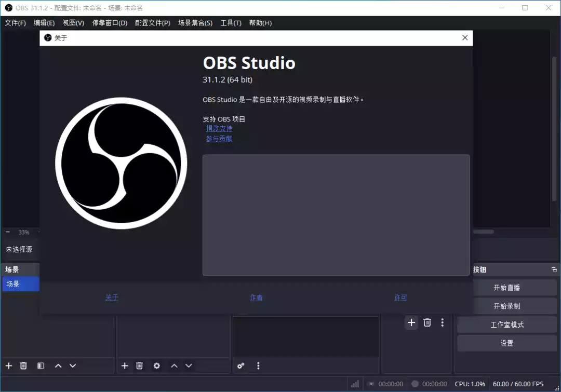This screenshot has width=561, height=392.
Task: Close the About dialog
Action: 465,37
